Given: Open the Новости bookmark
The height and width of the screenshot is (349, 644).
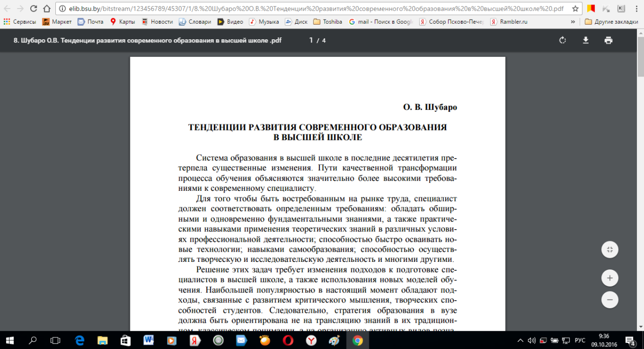Looking at the screenshot, I should [157, 22].
